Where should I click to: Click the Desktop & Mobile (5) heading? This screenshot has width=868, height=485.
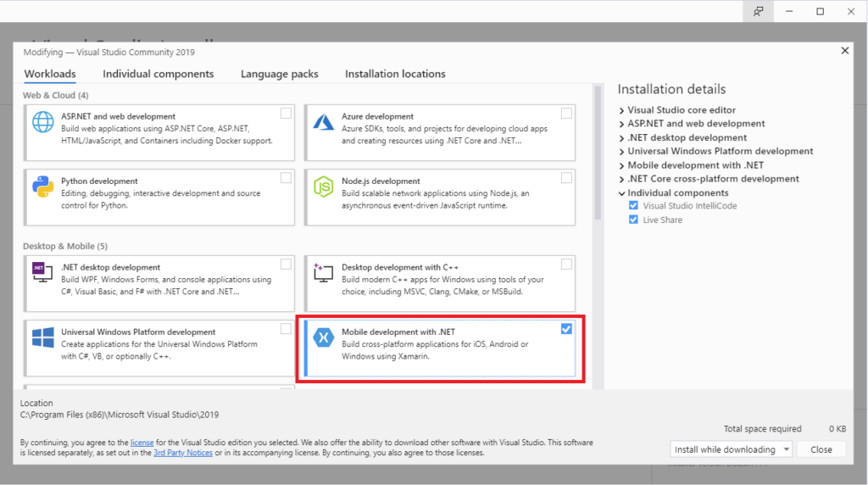click(65, 246)
